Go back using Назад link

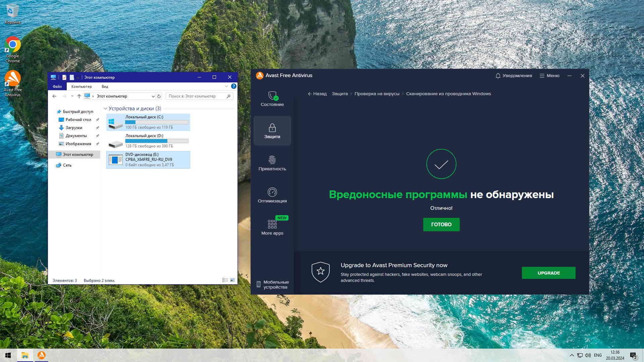[x=317, y=94]
